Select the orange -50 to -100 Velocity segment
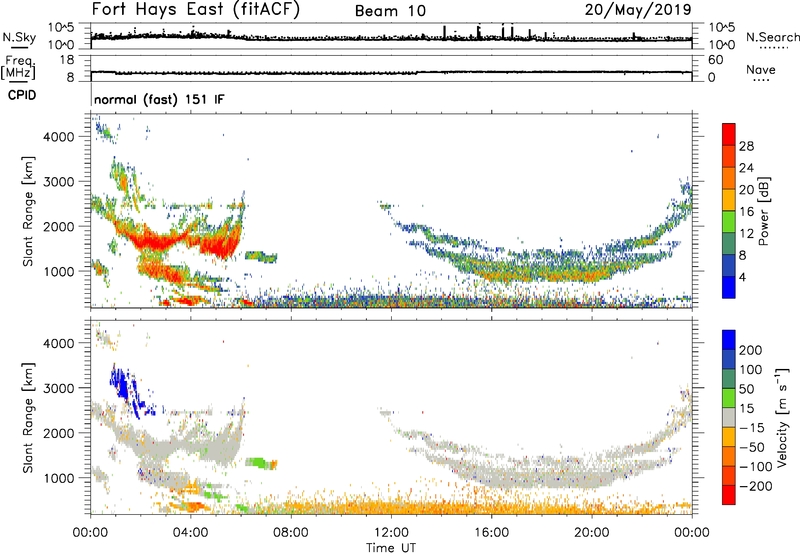Screen dimensions: 800x554 point(729,457)
